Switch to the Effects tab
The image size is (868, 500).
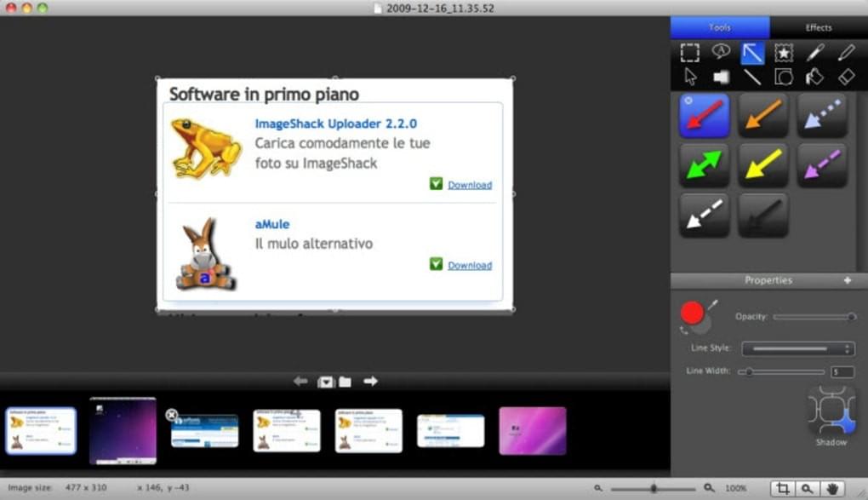point(817,27)
